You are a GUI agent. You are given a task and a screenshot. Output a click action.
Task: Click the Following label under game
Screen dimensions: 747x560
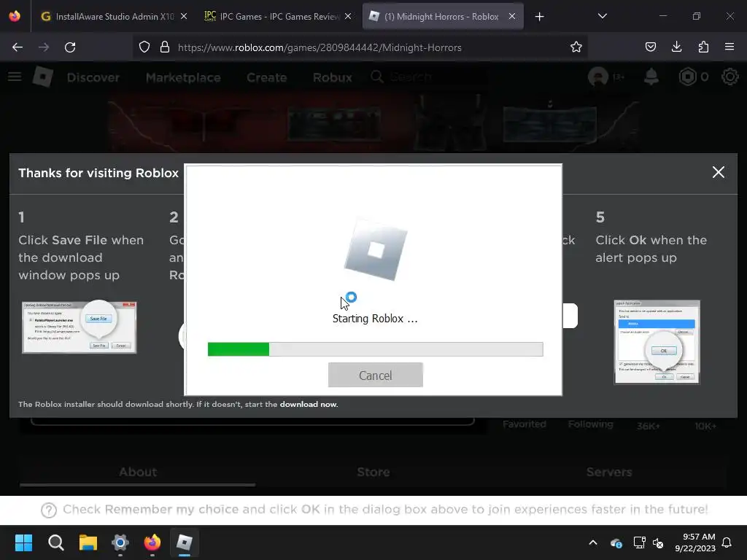(x=590, y=424)
